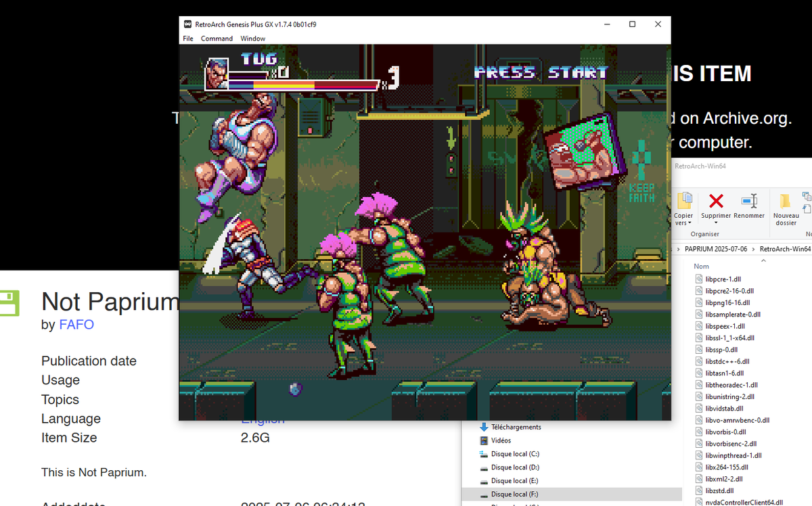Select libpcre2-16-0.dll file
This screenshot has height=506, width=812.
click(730, 291)
